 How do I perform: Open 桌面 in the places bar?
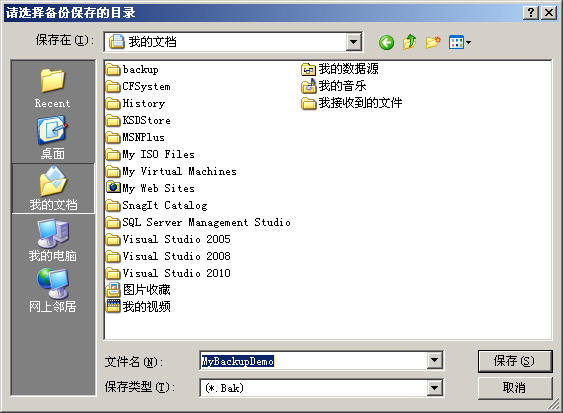point(53,139)
